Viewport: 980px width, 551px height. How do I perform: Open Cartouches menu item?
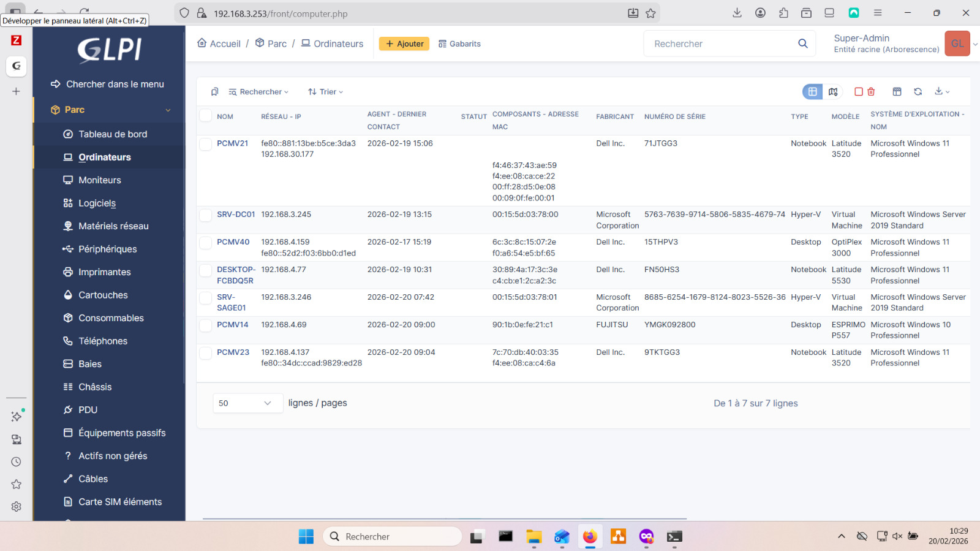coord(103,295)
